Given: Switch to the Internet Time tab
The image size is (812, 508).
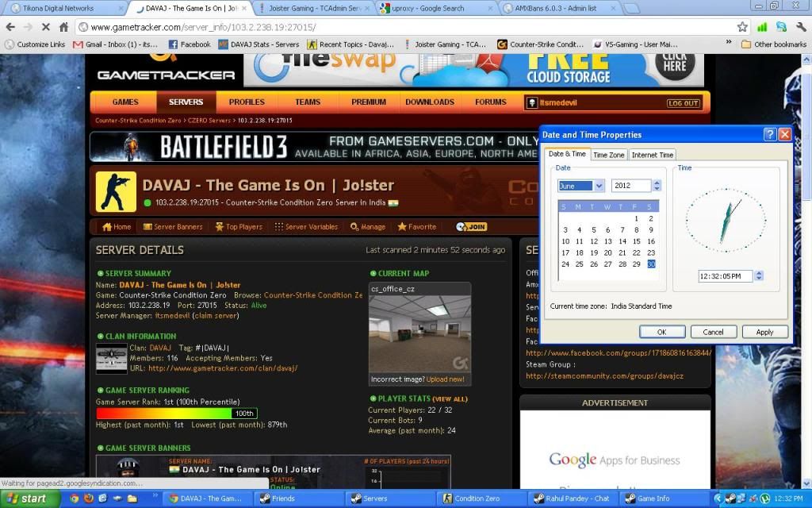Looking at the screenshot, I should 653,155.
